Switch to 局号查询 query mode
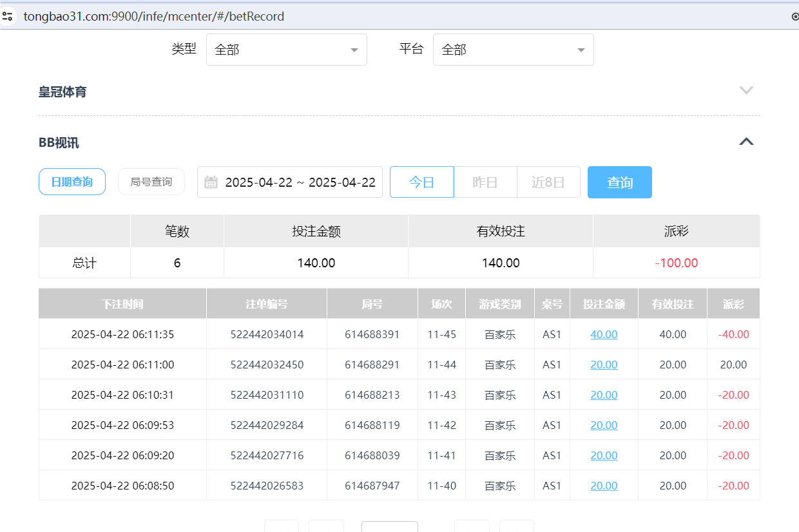Screen dimensions: 799x532 pyautogui.click(x=151, y=182)
